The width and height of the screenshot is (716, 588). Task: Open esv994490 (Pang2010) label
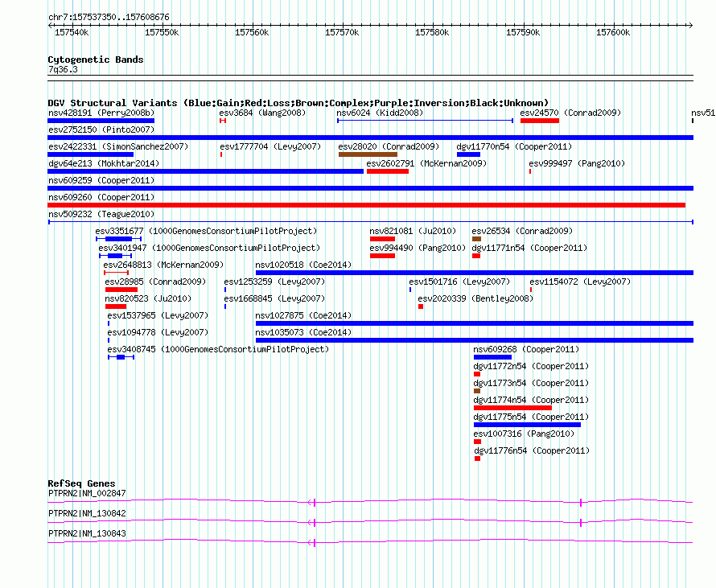coord(418,248)
